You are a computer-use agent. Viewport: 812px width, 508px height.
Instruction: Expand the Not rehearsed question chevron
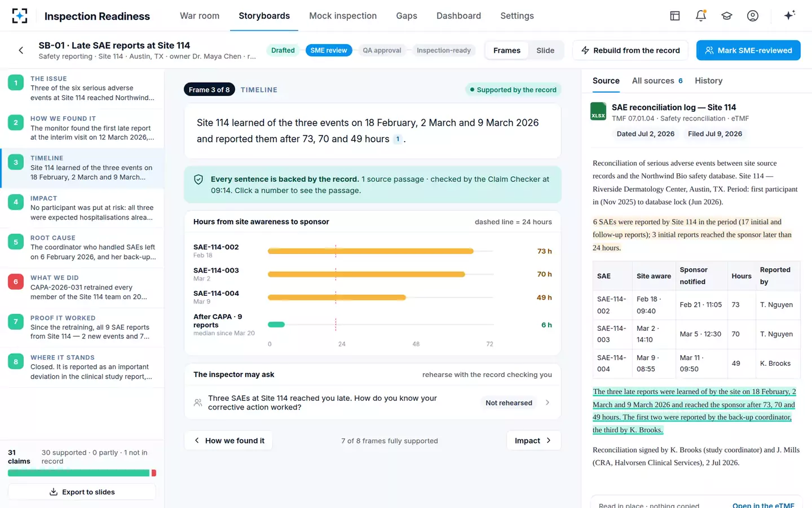click(548, 402)
